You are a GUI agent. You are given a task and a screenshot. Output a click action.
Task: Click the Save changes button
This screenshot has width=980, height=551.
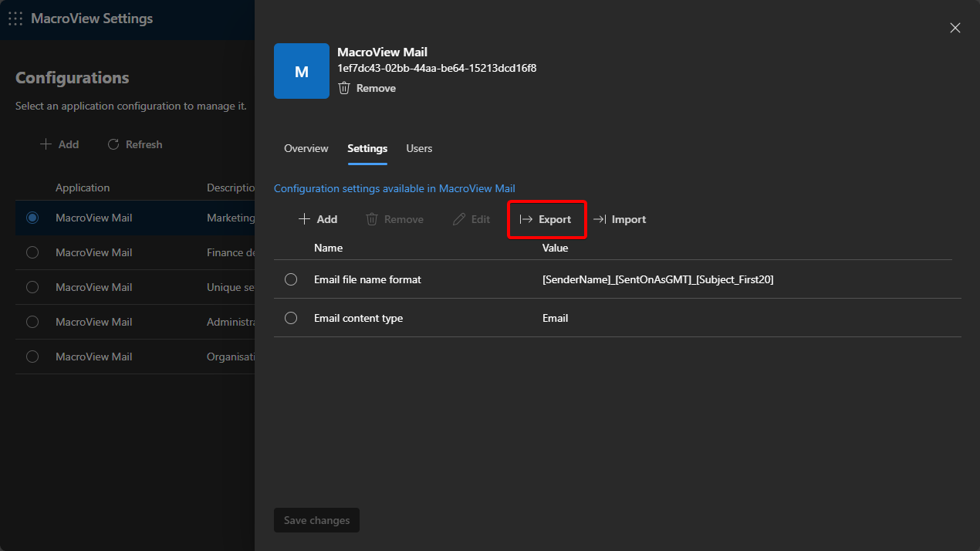pyautogui.click(x=316, y=520)
